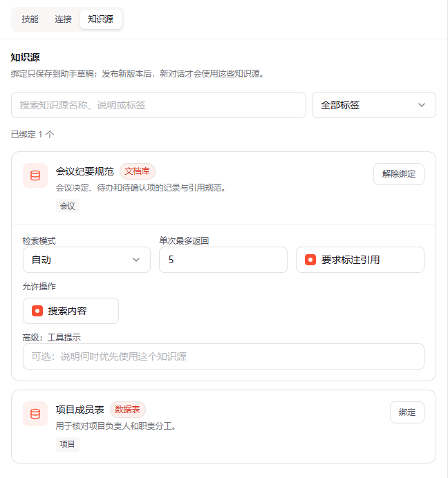Click the 会议纪要规范 title
This screenshot has width=448, height=478.
point(84,171)
